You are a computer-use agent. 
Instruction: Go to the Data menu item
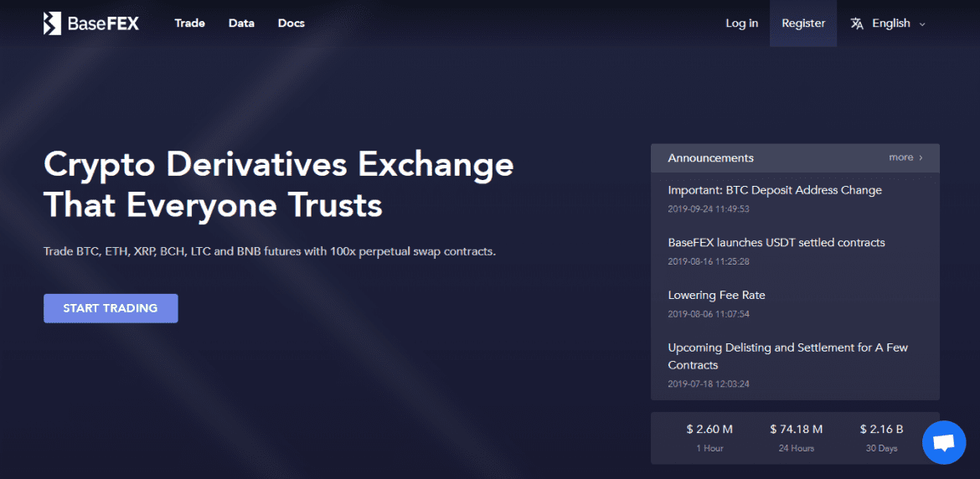241,23
